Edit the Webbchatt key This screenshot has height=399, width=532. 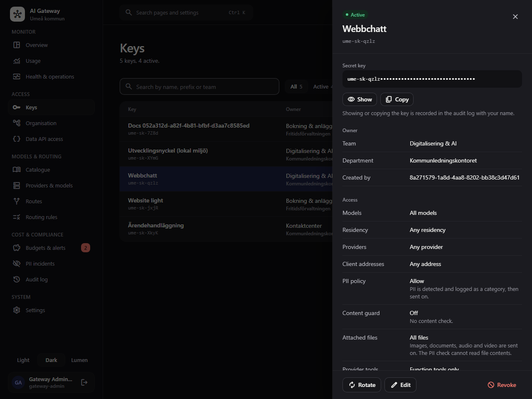(x=400, y=385)
